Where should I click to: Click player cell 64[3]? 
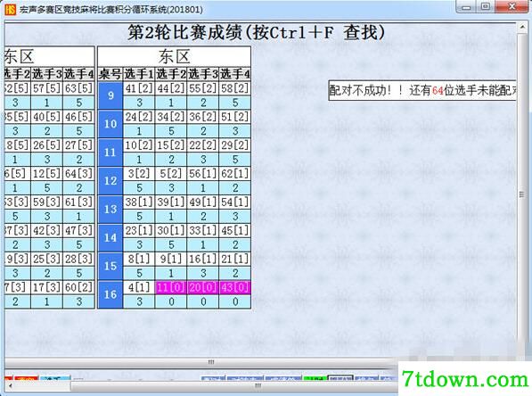[x=78, y=174]
